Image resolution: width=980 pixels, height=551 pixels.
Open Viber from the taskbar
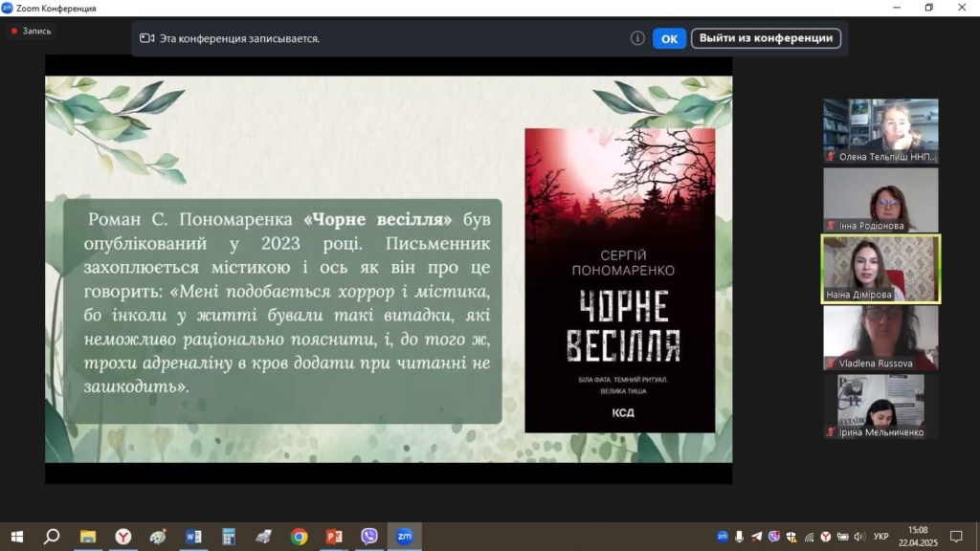[369, 537]
